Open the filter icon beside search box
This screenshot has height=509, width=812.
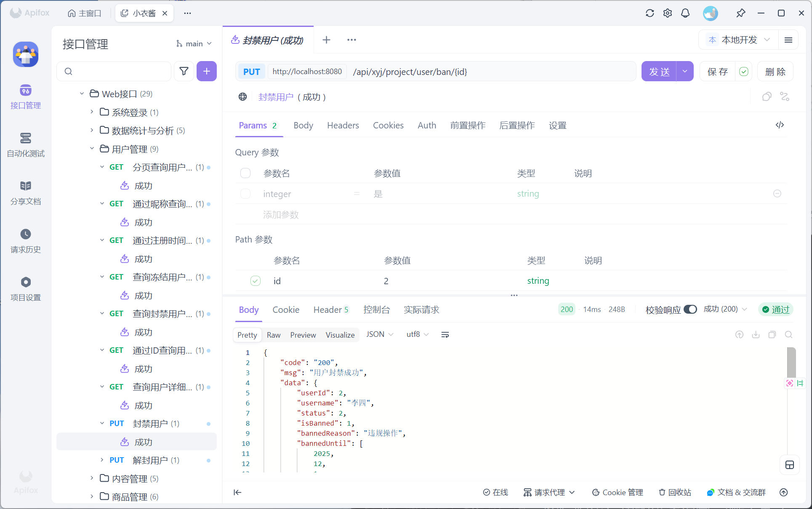point(184,71)
